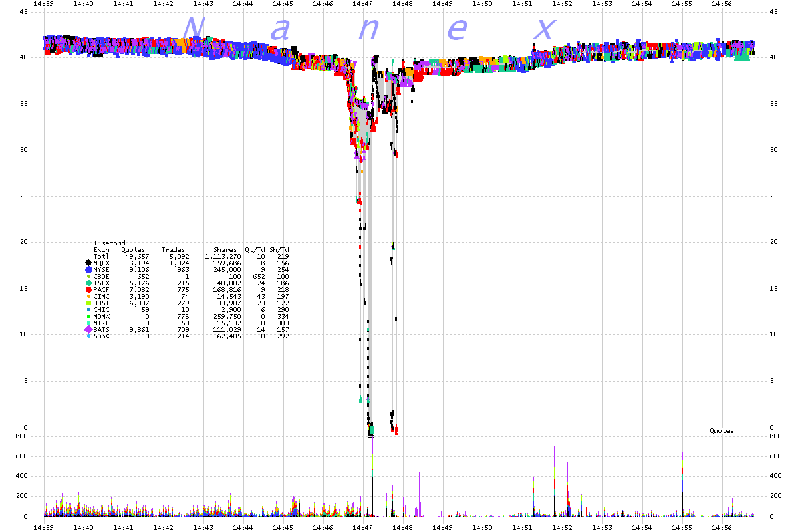Select the 25 price label on right axis
The image size is (798, 532).
point(773,196)
